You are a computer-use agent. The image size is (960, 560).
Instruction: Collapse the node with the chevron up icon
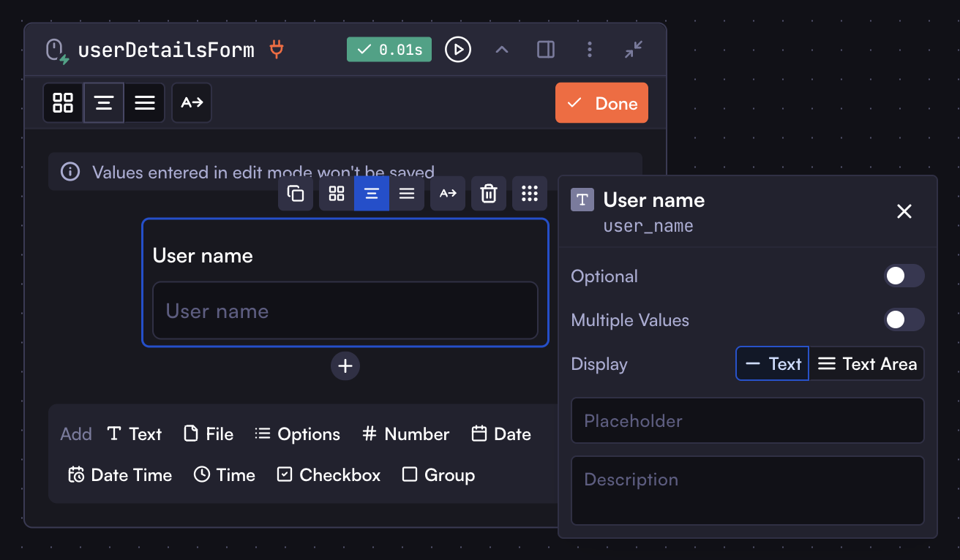pos(502,50)
